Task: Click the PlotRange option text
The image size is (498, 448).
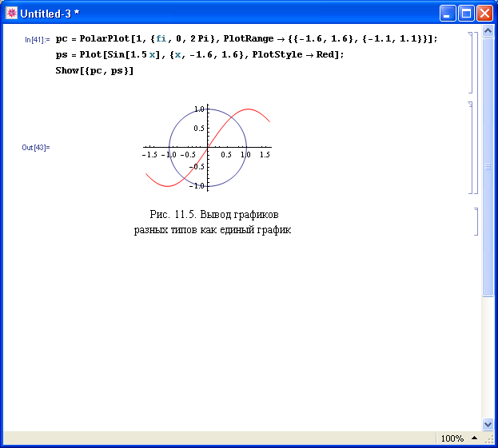Action: 249,38
